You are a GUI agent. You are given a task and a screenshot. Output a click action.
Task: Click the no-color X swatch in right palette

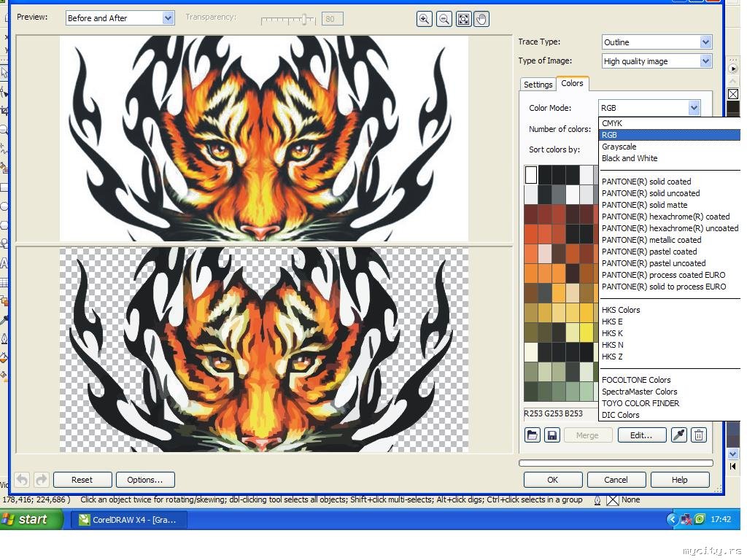pos(733,94)
